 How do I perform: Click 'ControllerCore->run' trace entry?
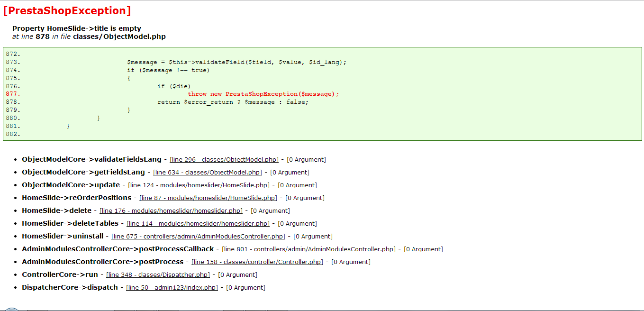coord(60,274)
